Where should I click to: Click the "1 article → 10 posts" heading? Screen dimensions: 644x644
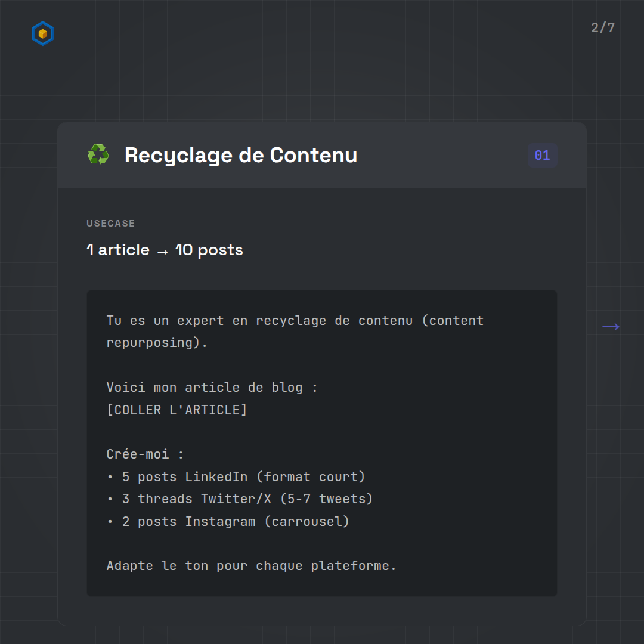tap(165, 250)
